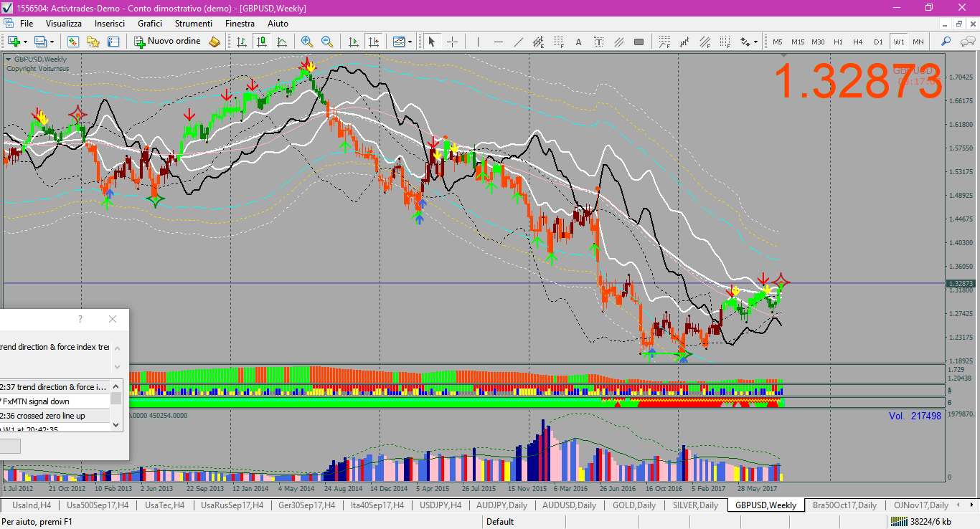
Task: Open the chart profiles icon
Action: tap(40, 42)
